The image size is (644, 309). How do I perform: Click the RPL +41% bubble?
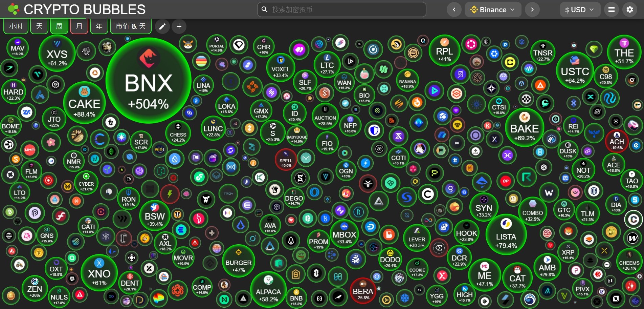(x=444, y=50)
